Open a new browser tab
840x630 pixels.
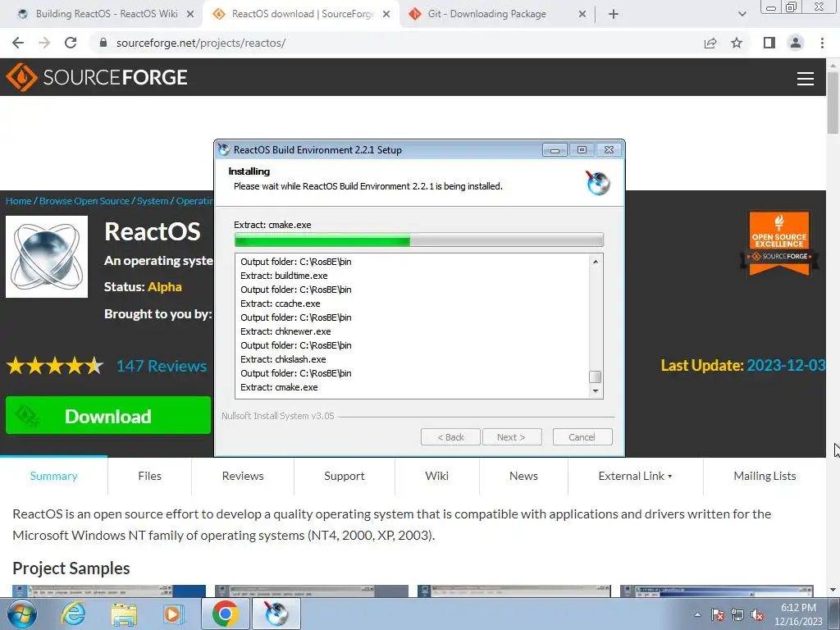coord(614,15)
